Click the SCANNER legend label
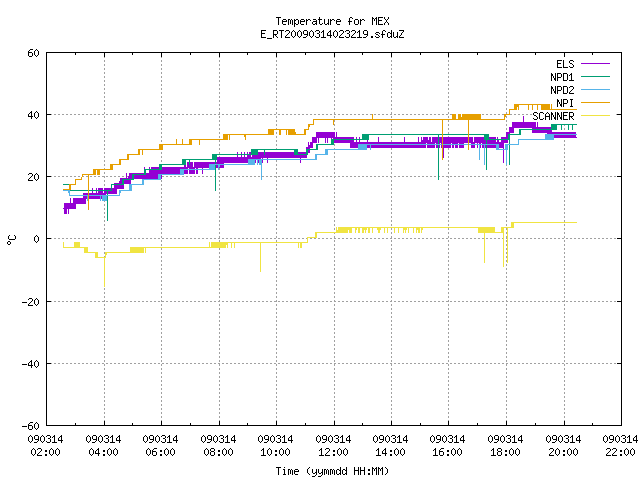Viewport: 640px width, 480px height. (x=553, y=116)
